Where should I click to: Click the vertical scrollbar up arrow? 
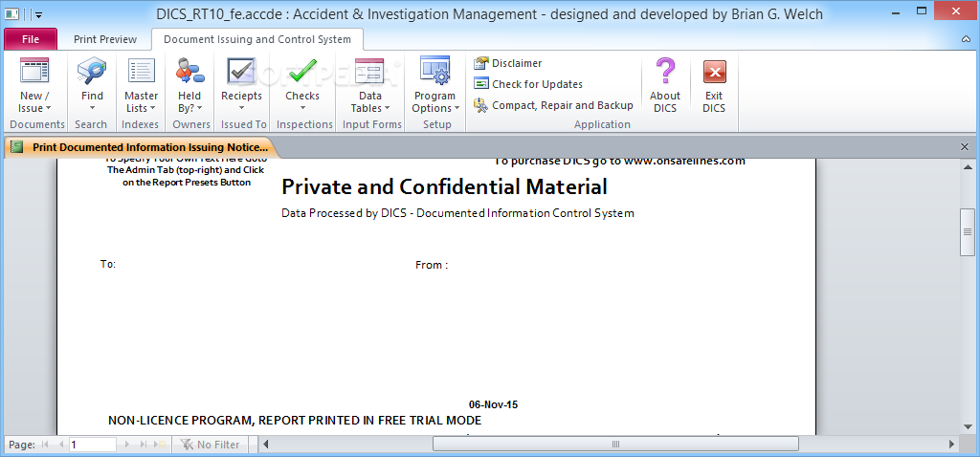(x=968, y=167)
